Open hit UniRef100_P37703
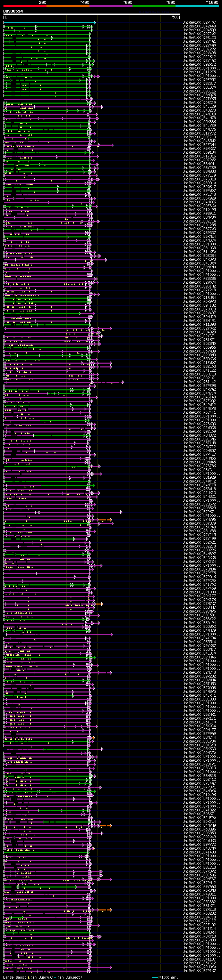This screenshot has height=980, width=222. point(199,229)
